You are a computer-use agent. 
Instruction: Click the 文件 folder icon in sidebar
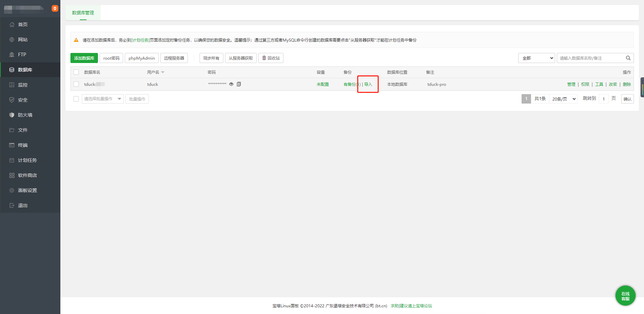click(x=12, y=130)
